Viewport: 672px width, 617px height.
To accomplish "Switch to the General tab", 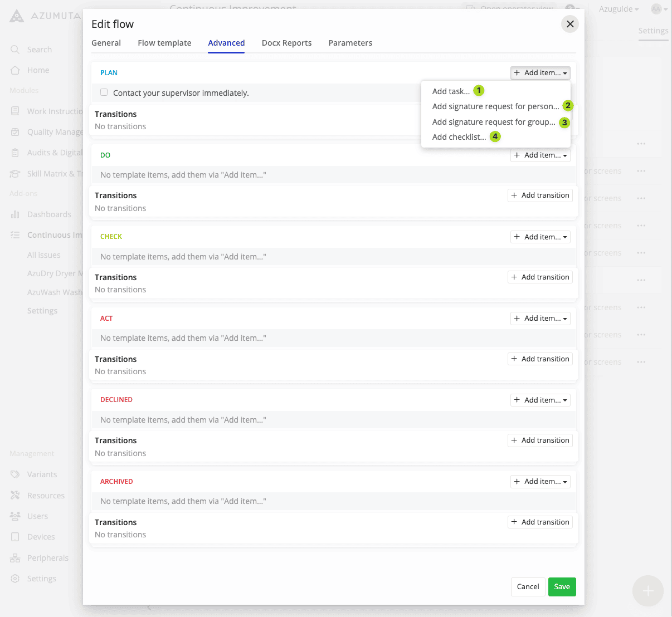I will coord(106,43).
